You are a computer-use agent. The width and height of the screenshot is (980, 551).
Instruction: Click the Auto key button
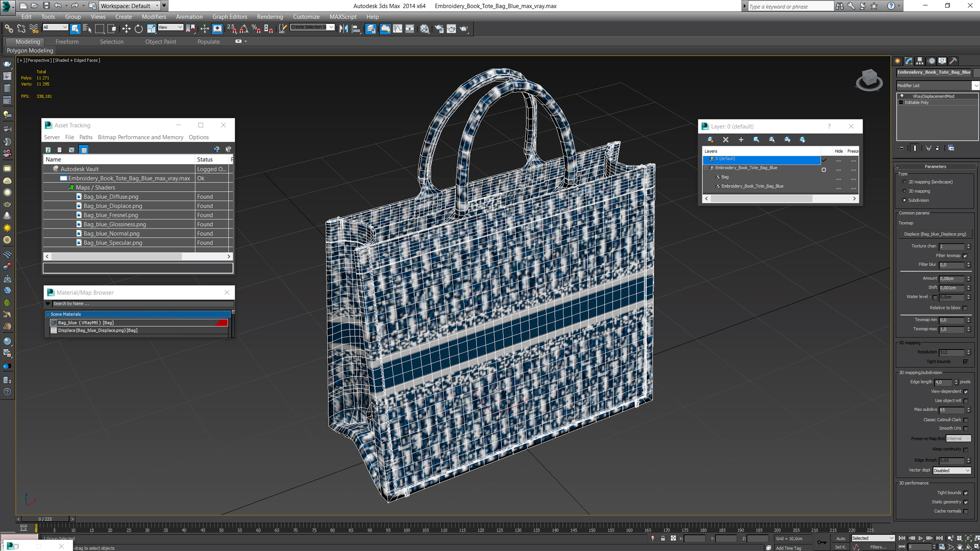[x=841, y=538]
